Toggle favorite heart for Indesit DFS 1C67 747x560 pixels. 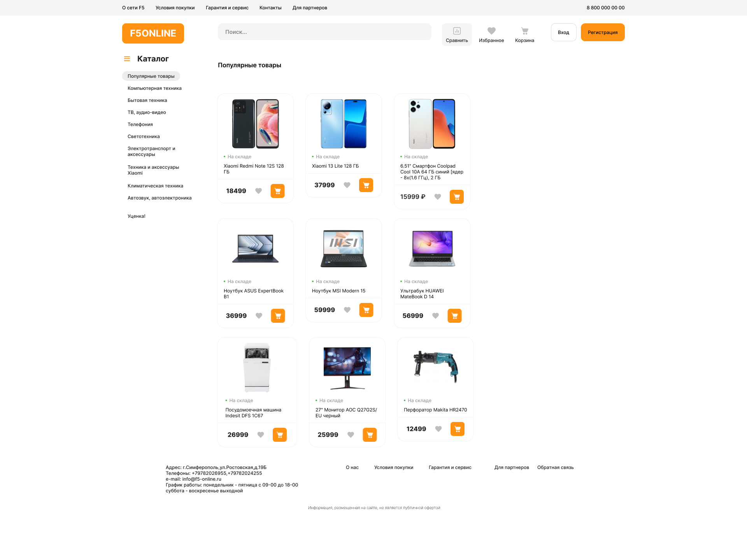tap(261, 435)
